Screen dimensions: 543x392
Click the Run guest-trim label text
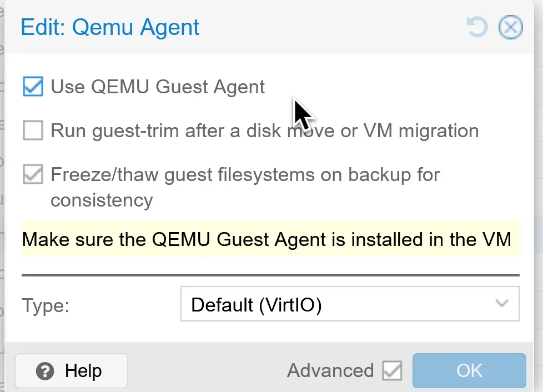tap(264, 130)
